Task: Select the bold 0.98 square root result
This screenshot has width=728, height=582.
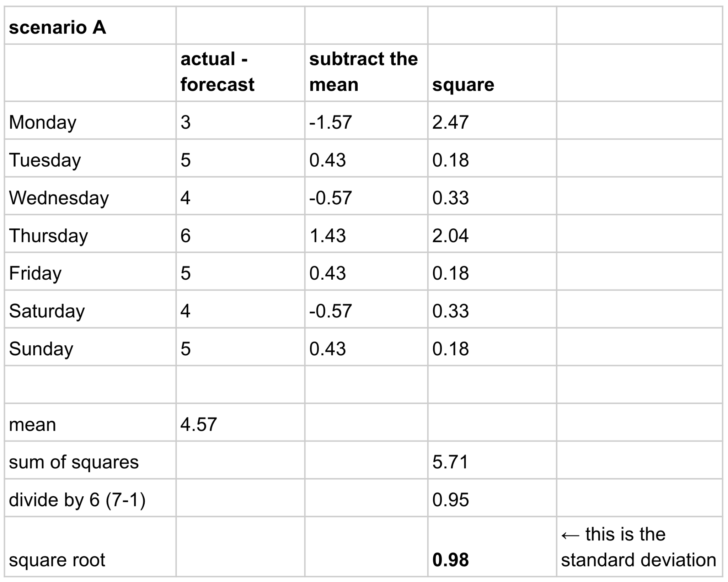Action: [x=450, y=560]
